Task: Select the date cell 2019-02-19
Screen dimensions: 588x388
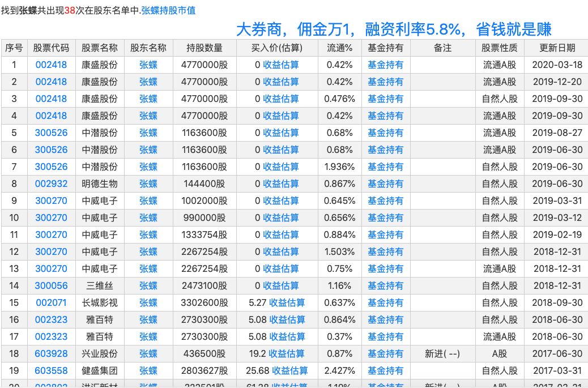Action: click(557, 234)
